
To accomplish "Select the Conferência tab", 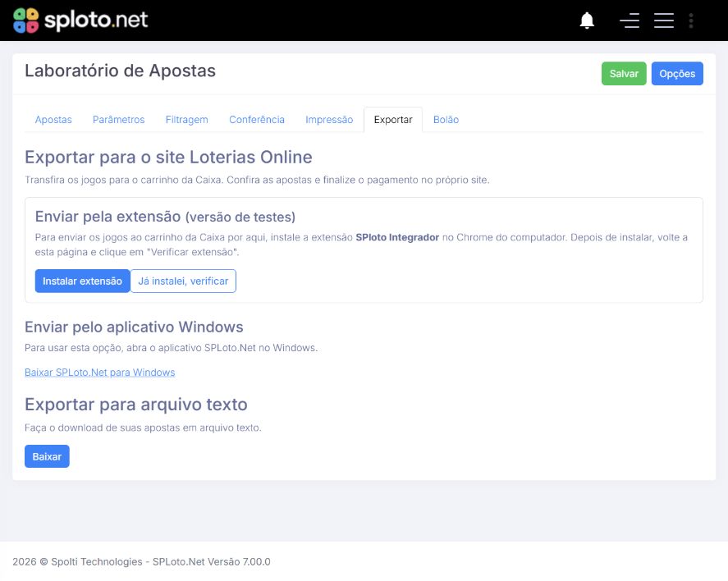I will pyautogui.click(x=257, y=120).
